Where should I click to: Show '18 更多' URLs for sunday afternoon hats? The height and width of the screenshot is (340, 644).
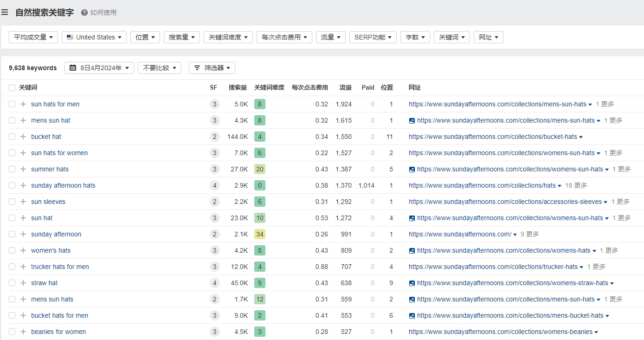[576, 185]
